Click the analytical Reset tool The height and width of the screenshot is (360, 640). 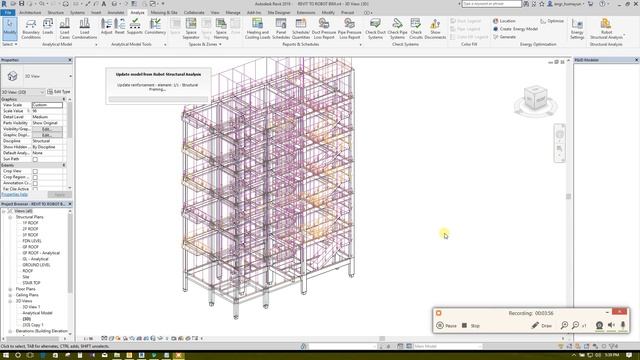pyautogui.click(x=120, y=27)
